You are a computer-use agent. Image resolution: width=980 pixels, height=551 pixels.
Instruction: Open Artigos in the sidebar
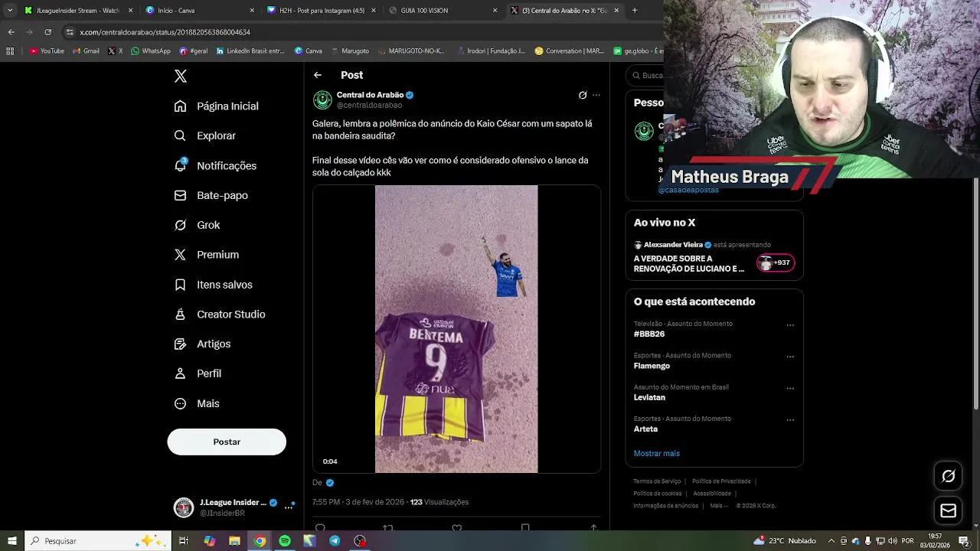[x=203, y=344]
